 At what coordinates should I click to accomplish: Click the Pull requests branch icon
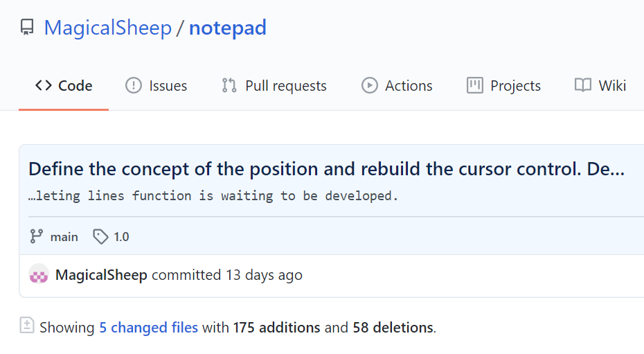[x=229, y=85]
